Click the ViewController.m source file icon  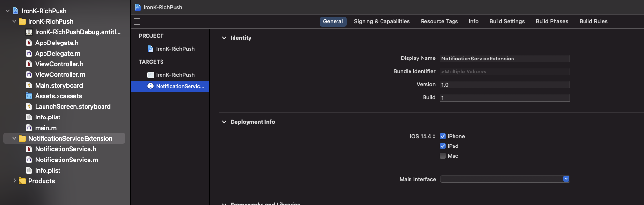coord(29,74)
